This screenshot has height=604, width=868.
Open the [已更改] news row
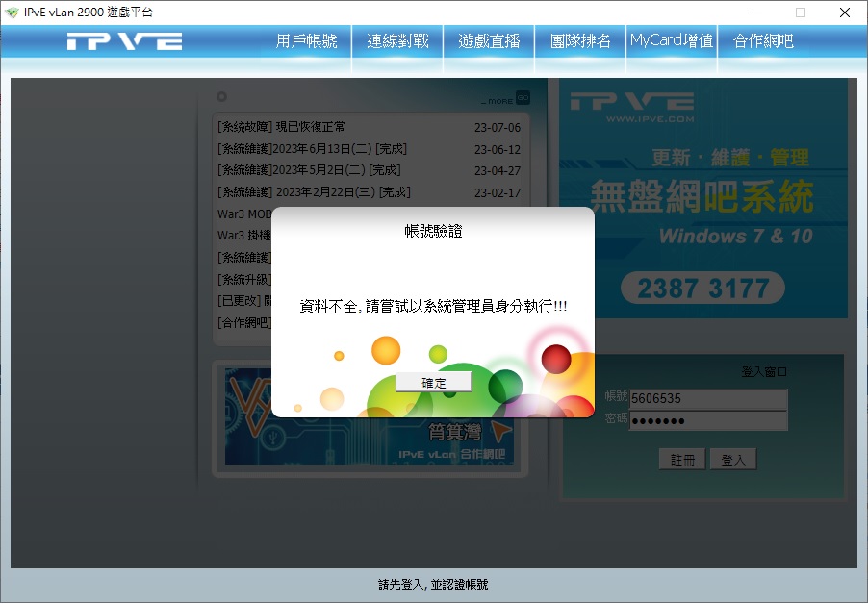click(244, 300)
